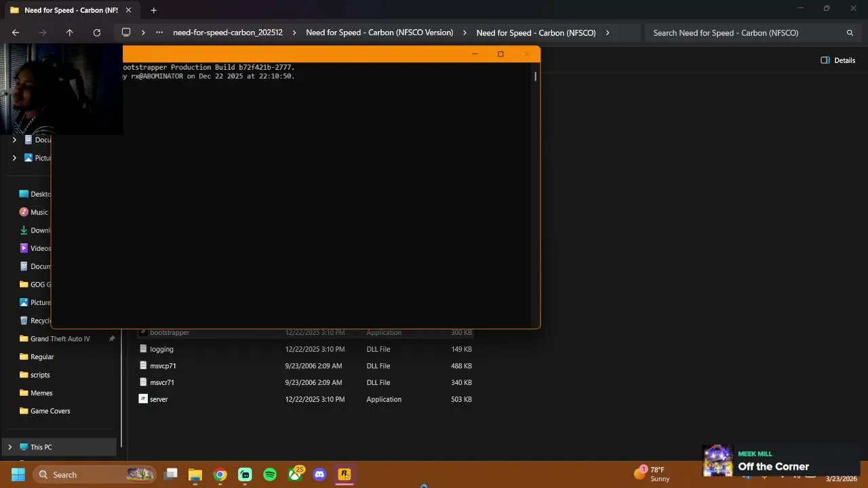Click the 'Off the Corner' song title
This screenshot has width=868, height=488.
pos(773,466)
